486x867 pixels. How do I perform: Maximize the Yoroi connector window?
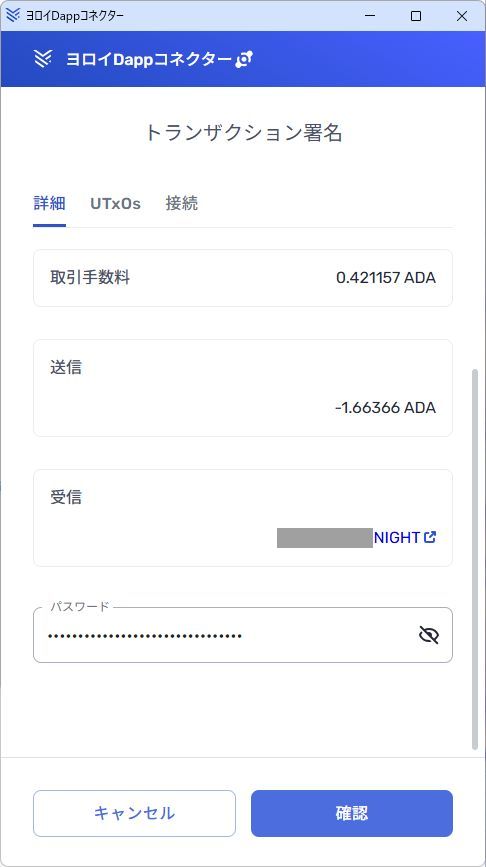tap(416, 16)
